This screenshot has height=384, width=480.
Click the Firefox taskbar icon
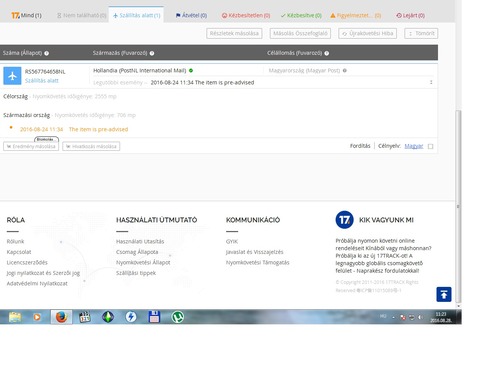[61, 317]
